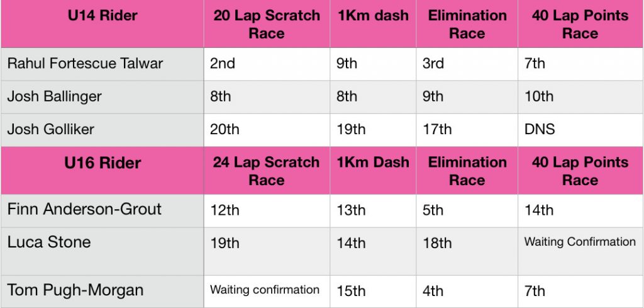Click Rahul Fortescue Talwar name cell
Image resolution: width=644 pixels, height=308 pixels.
click(103, 64)
